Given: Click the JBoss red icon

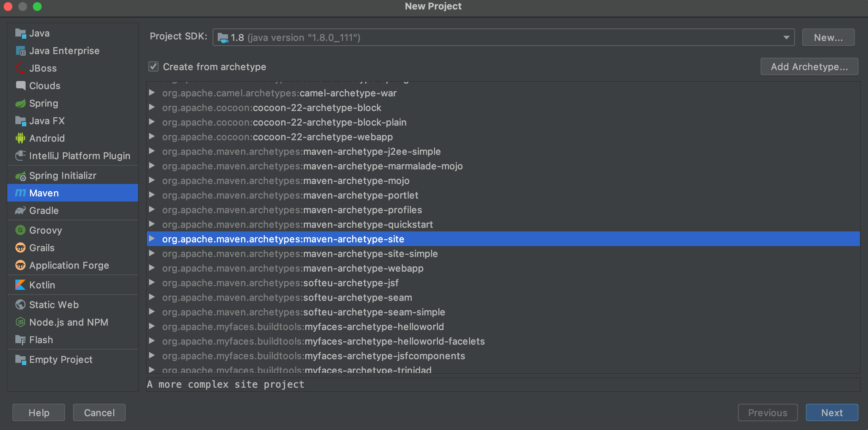Looking at the screenshot, I should pyautogui.click(x=20, y=68).
